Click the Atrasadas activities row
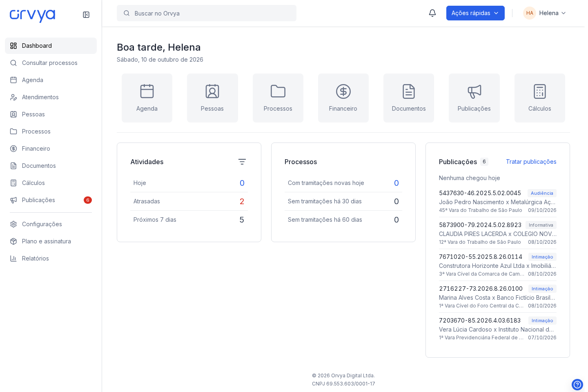The width and height of the screenshot is (588, 392). pos(189,201)
